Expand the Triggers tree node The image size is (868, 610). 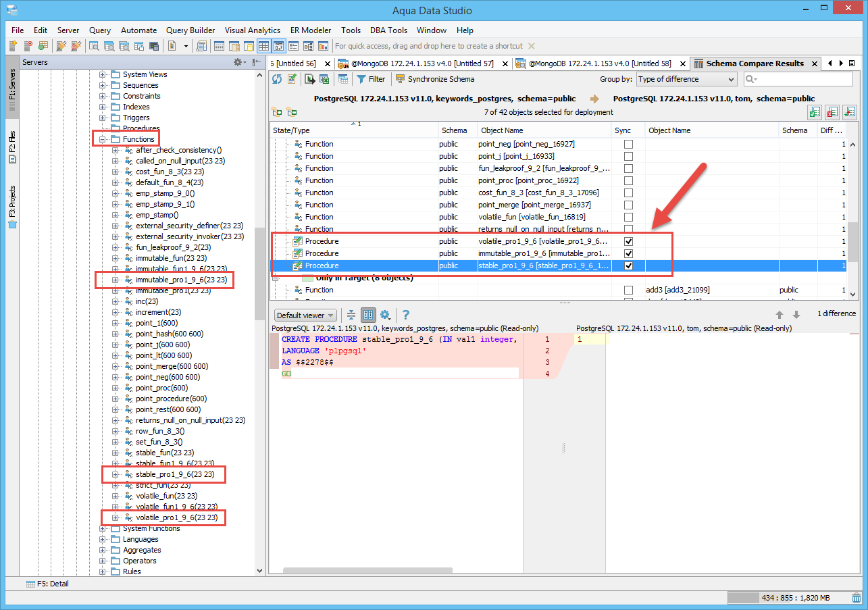point(103,118)
